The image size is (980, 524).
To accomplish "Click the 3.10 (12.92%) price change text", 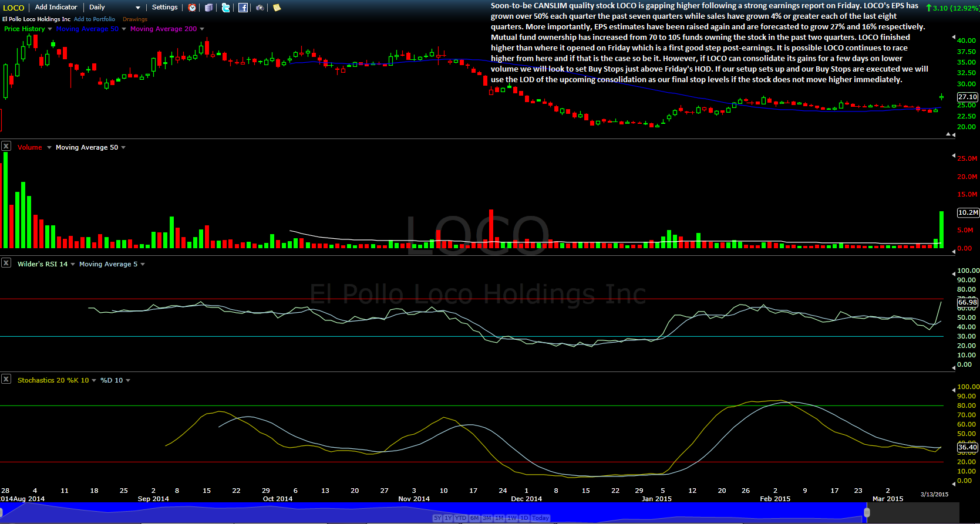I will tap(955, 8).
